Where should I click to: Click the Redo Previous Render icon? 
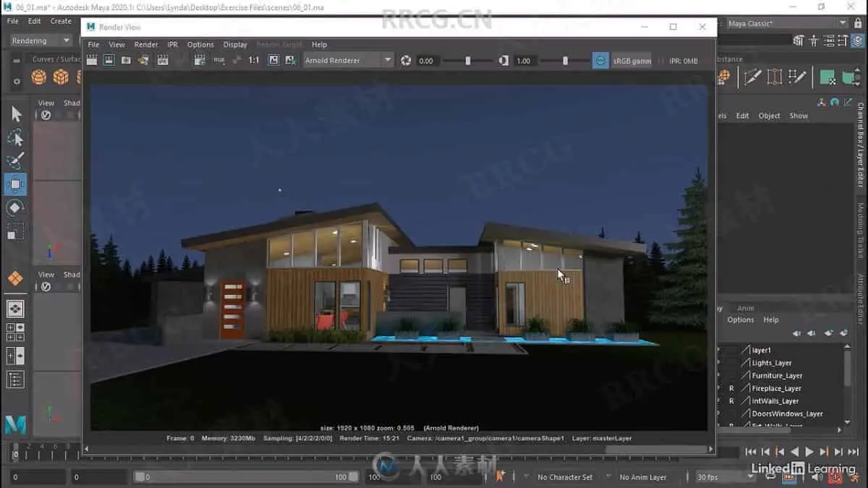tap(93, 61)
